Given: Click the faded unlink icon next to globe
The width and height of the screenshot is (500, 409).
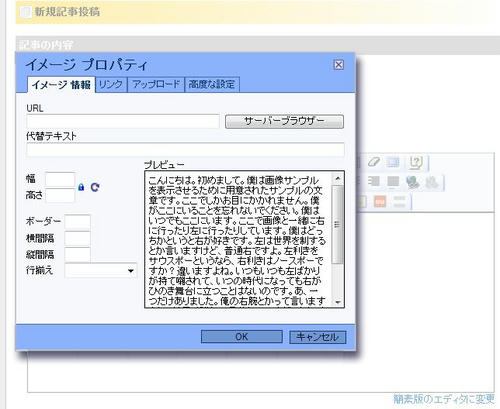Looking at the screenshot, I should click(432, 182).
